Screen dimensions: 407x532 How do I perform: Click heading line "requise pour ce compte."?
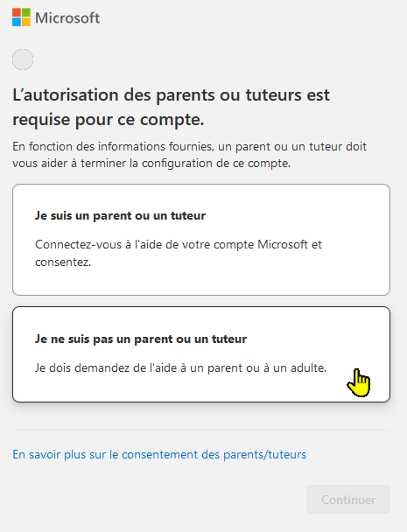[x=109, y=119]
